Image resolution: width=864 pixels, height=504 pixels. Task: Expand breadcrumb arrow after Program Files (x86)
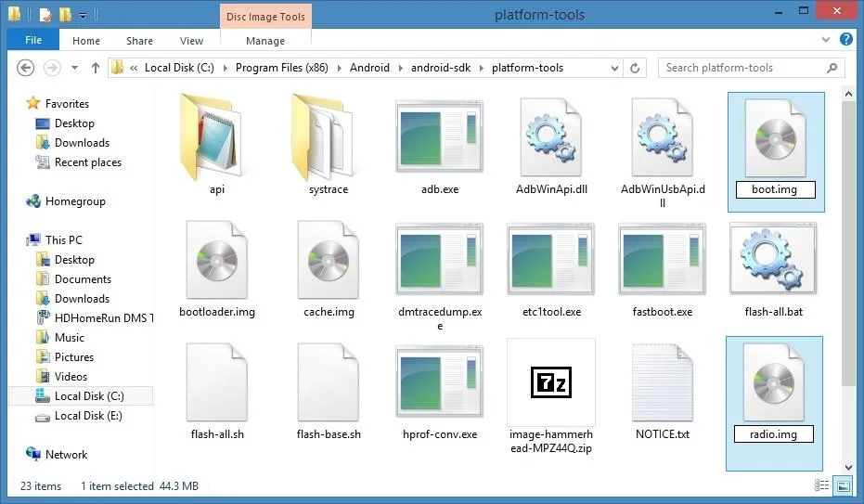(339, 68)
